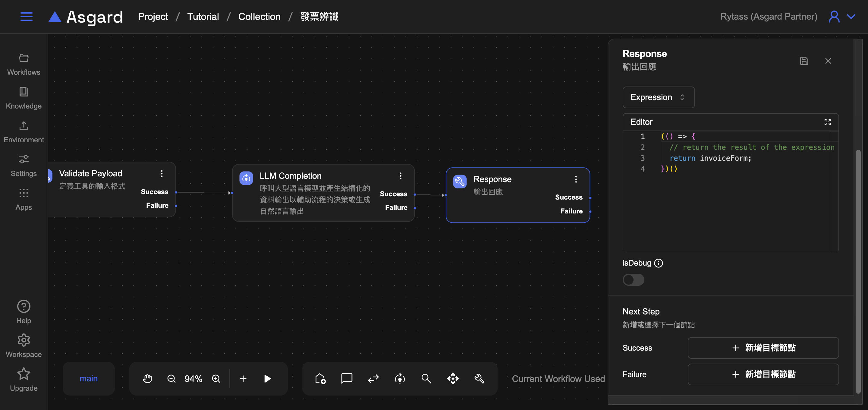Click the zoom in magnifier icon
The width and height of the screenshot is (868, 410).
pyautogui.click(x=216, y=379)
